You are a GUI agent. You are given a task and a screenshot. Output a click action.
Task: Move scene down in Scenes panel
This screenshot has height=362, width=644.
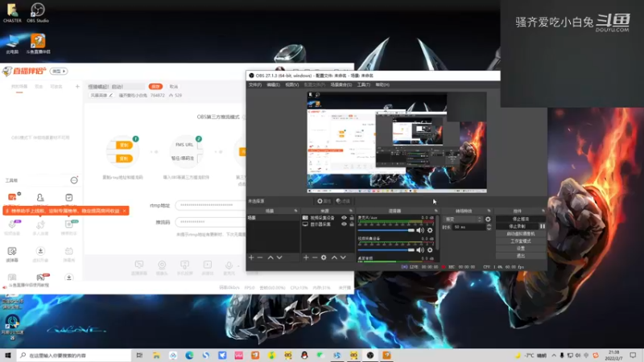click(x=279, y=257)
